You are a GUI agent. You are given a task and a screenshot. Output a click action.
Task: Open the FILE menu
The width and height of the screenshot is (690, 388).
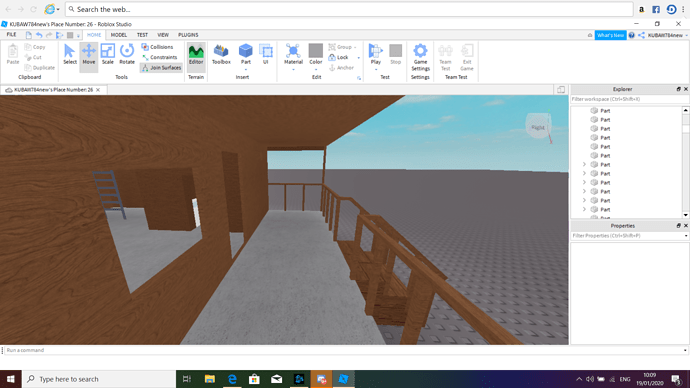coord(11,35)
